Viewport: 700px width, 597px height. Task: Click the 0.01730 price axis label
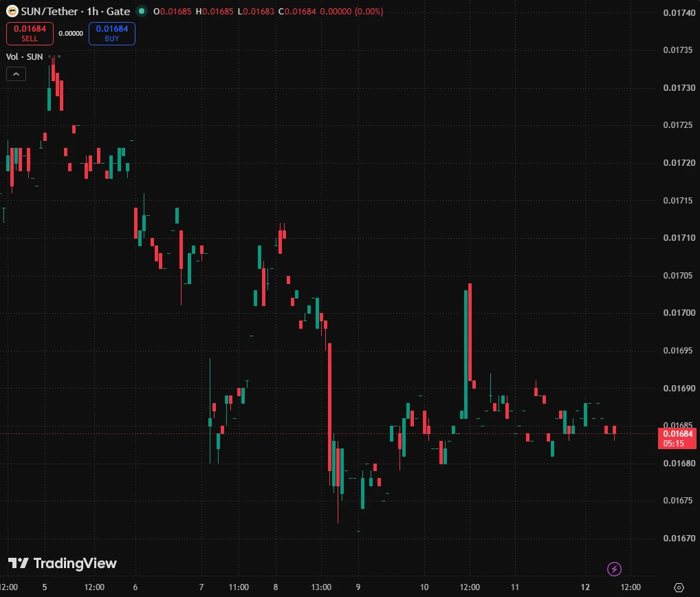[x=679, y=88]
